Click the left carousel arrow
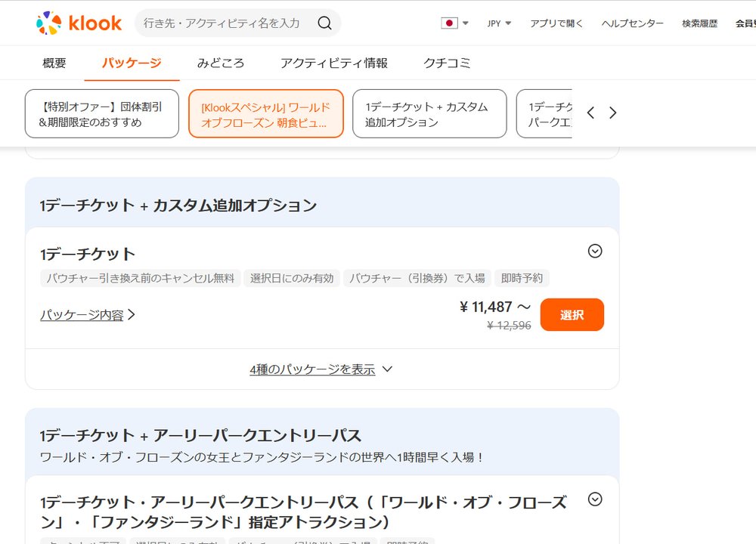Screen dimensions: 756x544 (x=590, y=113)
